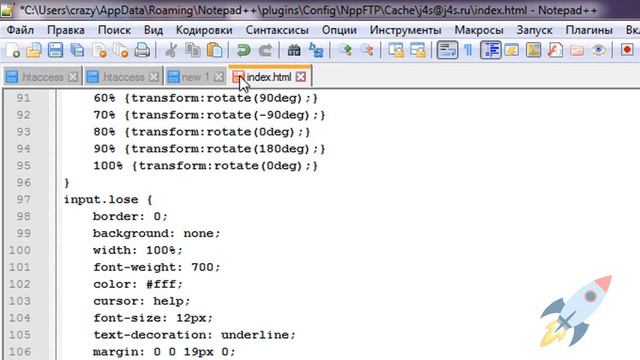The width and height of the screenshot is (640, 360).
Task: Toggle synchronized horizontal scrolling
Action: point(418,50)
